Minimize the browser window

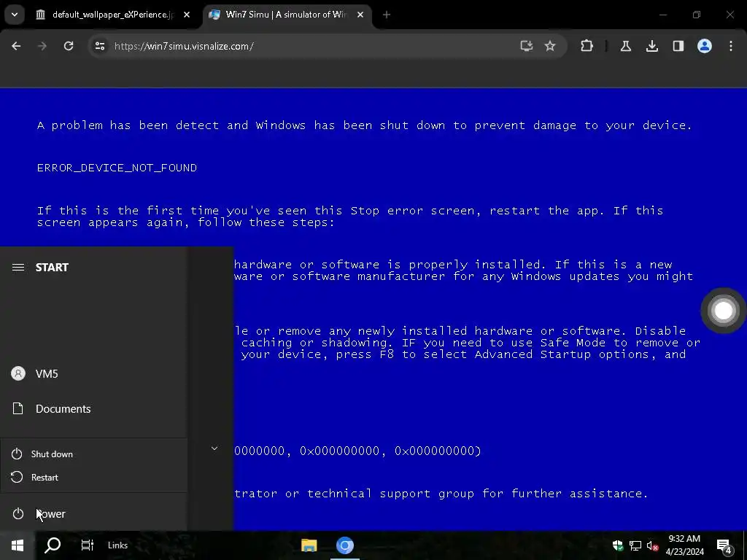[662, 15]
